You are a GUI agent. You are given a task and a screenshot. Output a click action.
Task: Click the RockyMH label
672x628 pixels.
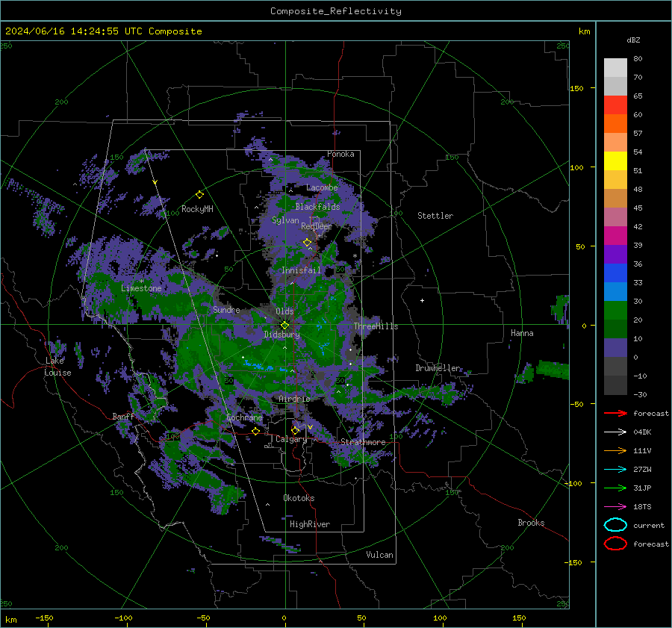point(197,209)
